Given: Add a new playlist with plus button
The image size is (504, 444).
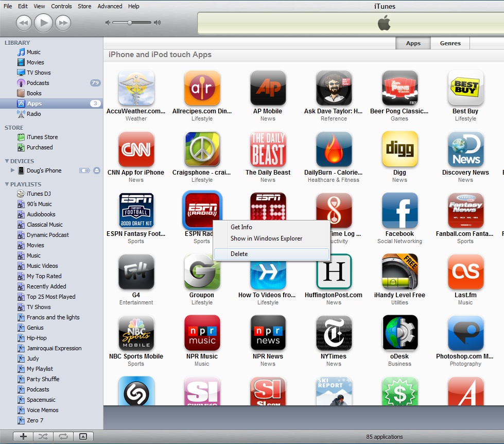Looking at the screenshot, I should point(23,436).
